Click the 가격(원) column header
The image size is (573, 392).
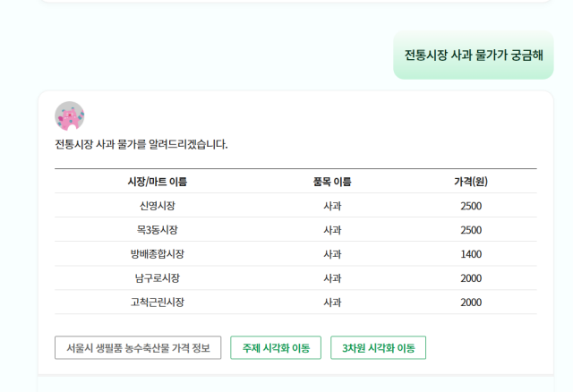471,182
